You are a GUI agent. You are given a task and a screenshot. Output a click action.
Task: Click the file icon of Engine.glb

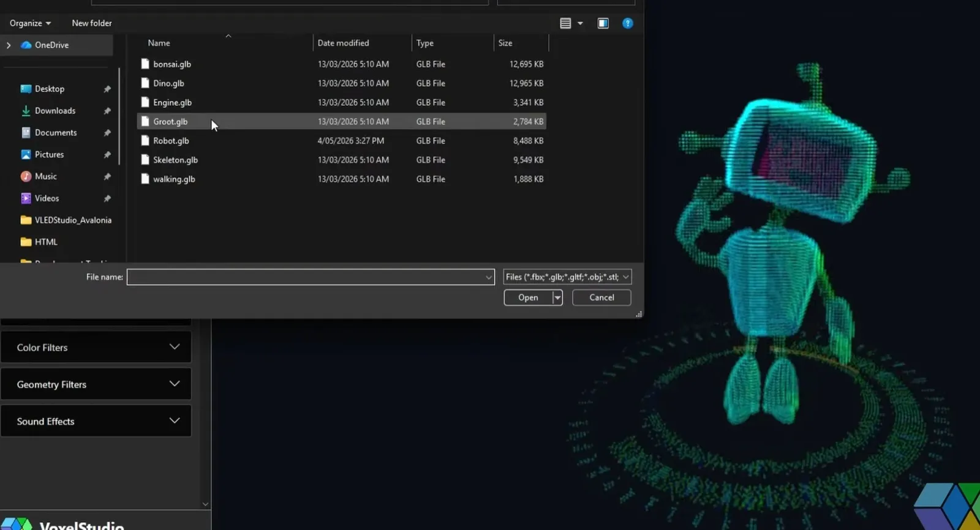click(x=145, y=102)
